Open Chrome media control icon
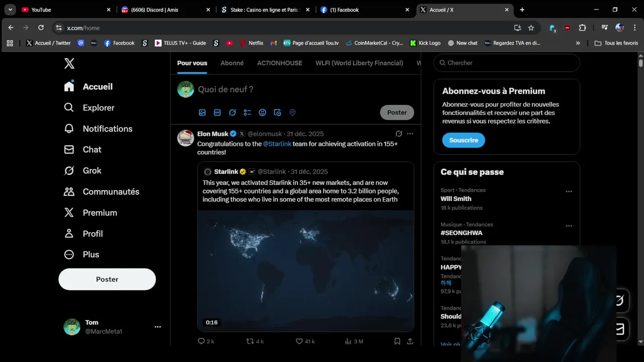The height and width of the screenshot is (362, 644). [605, 28]
